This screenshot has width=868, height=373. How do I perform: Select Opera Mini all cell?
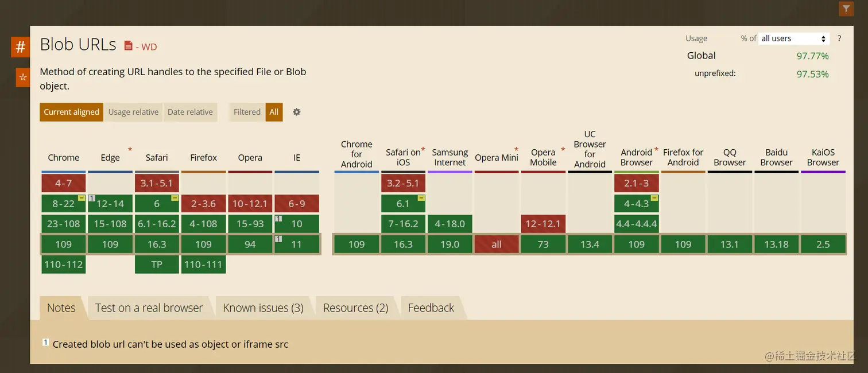pos(497,244)
